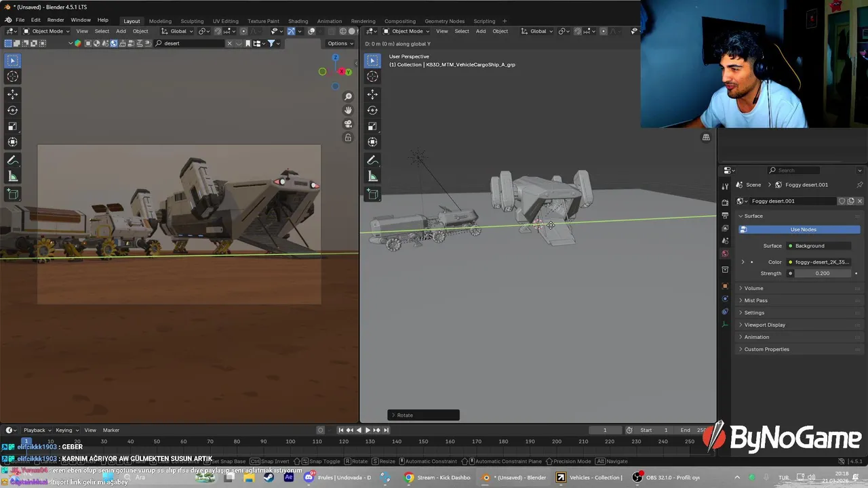This screenshot has width=868, height=488.
Task: Select the Scale tool in left viewport
Action: (12, 126)
